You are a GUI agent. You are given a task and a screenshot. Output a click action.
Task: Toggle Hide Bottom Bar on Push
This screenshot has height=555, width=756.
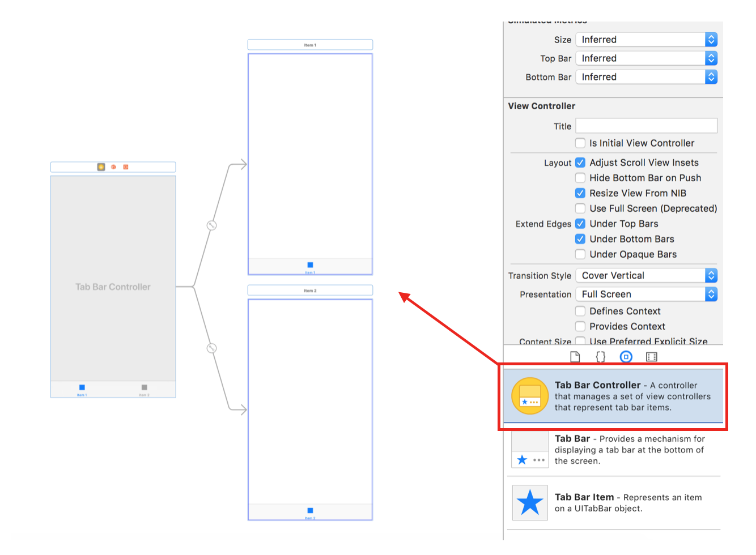580,178
